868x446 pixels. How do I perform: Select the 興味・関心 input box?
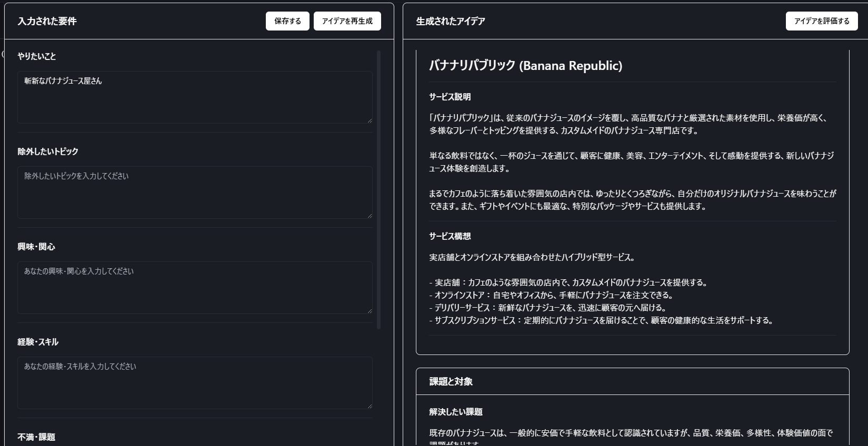tap(195, 288)
